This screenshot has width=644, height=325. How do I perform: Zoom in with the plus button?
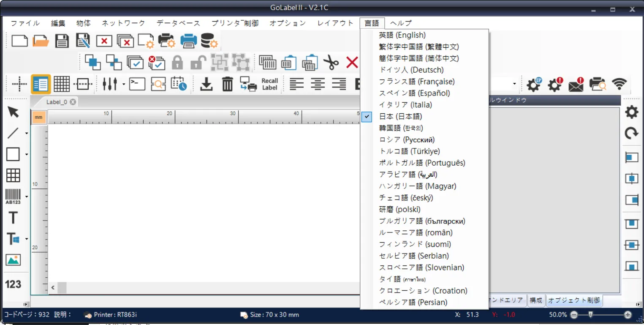pyautogui.click(x=628, y=314)
